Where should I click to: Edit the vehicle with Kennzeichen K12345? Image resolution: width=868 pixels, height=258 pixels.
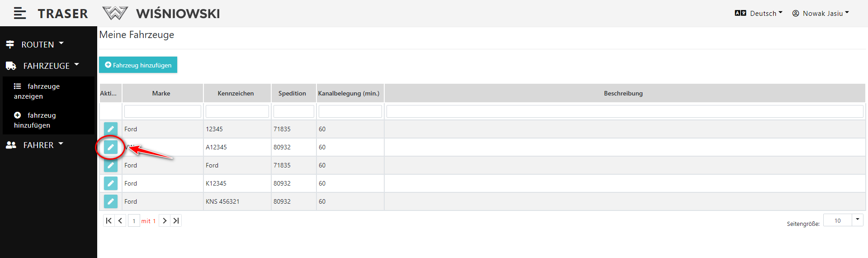click(x=111, y=183)
